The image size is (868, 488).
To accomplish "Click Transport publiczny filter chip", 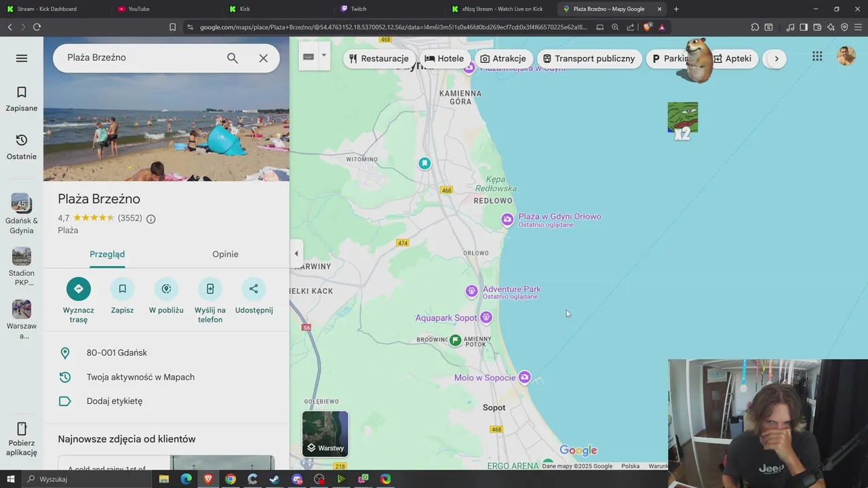I will (x=589, y=58).
